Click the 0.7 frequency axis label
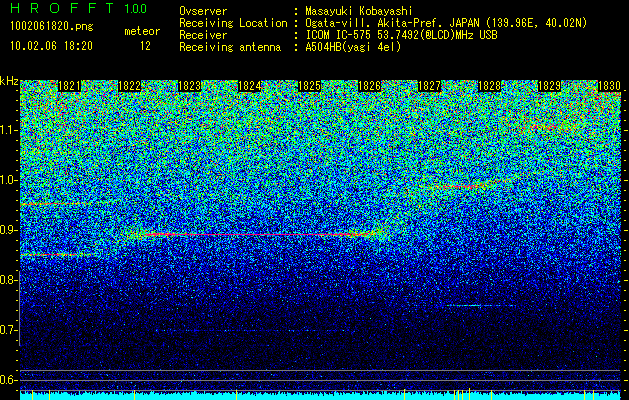The width and height of the screenshot is (629, 400). point(8,330)
